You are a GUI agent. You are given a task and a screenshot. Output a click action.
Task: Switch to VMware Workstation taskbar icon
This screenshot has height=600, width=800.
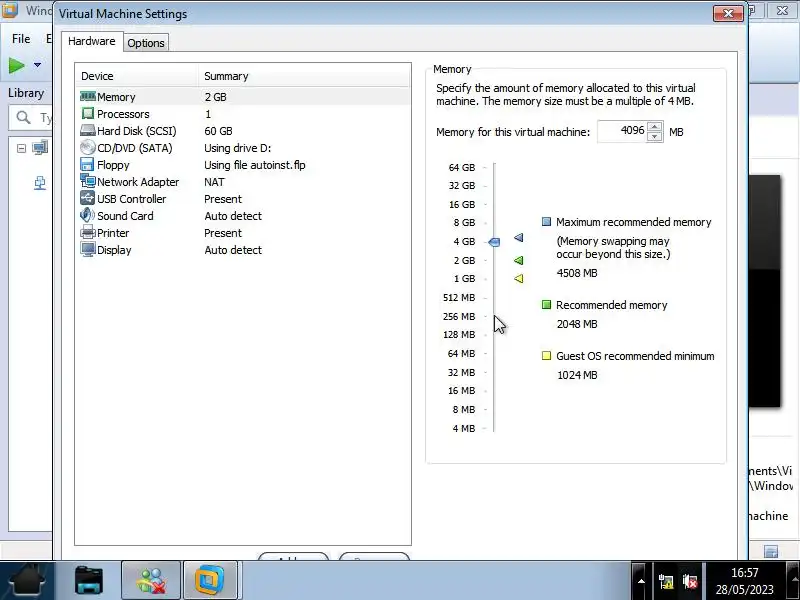(210, 580)
